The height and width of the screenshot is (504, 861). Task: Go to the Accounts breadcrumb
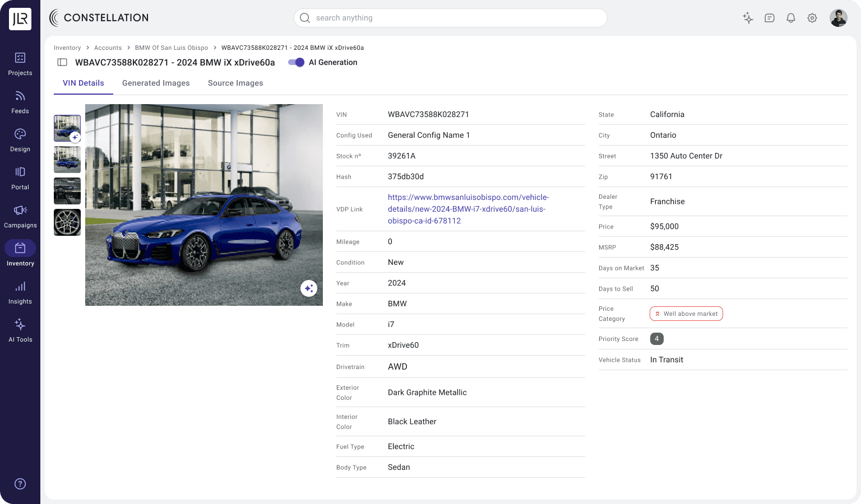[x=108, y=48]
